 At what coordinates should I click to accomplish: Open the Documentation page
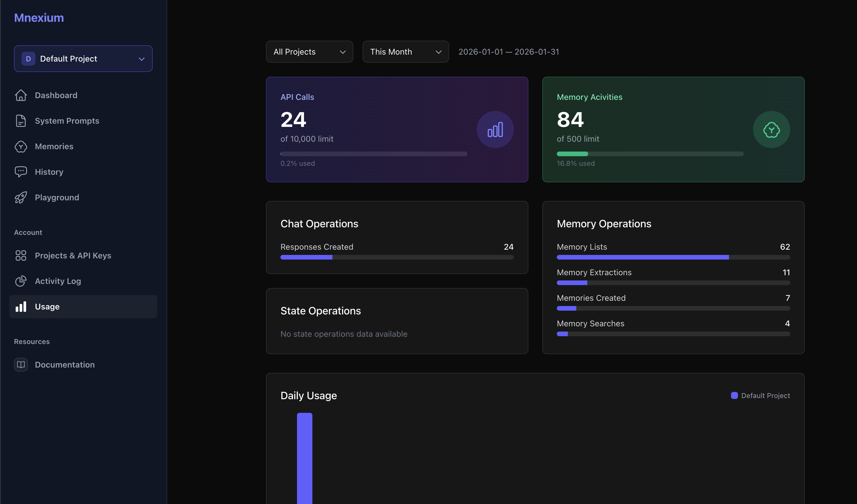point(65,364)
